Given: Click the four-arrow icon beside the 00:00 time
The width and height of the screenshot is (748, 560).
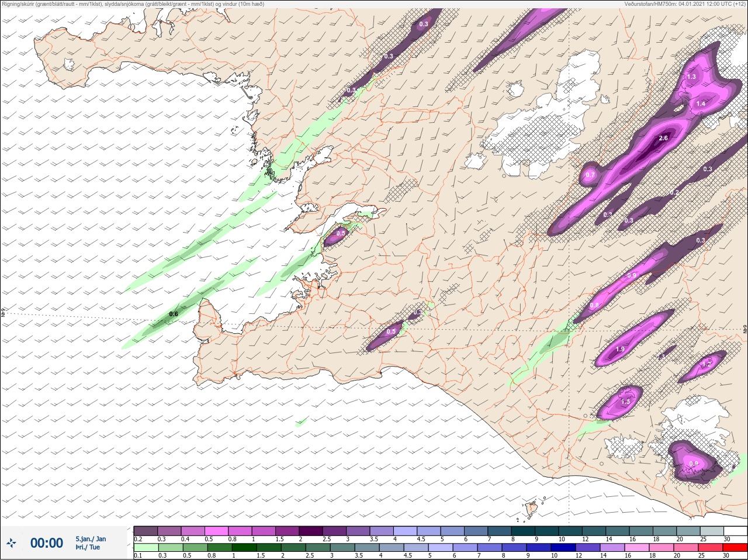Looking at the screenshot, I should (11, 543).
